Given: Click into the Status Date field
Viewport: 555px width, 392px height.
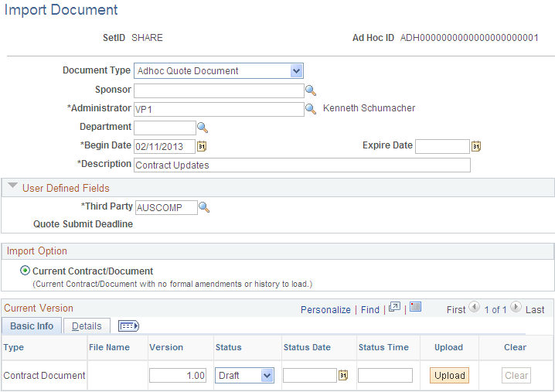Looking at the screenshot, I should pos(310,375).
